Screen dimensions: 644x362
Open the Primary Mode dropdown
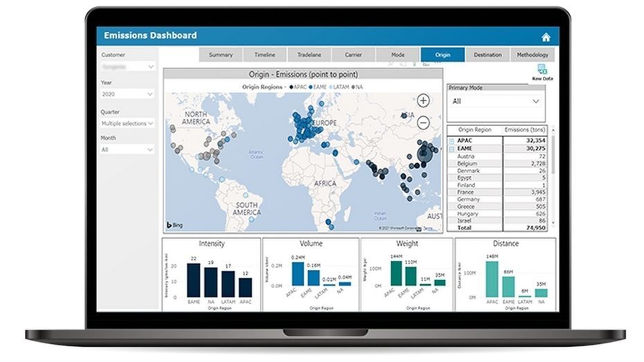coord(495,101)
